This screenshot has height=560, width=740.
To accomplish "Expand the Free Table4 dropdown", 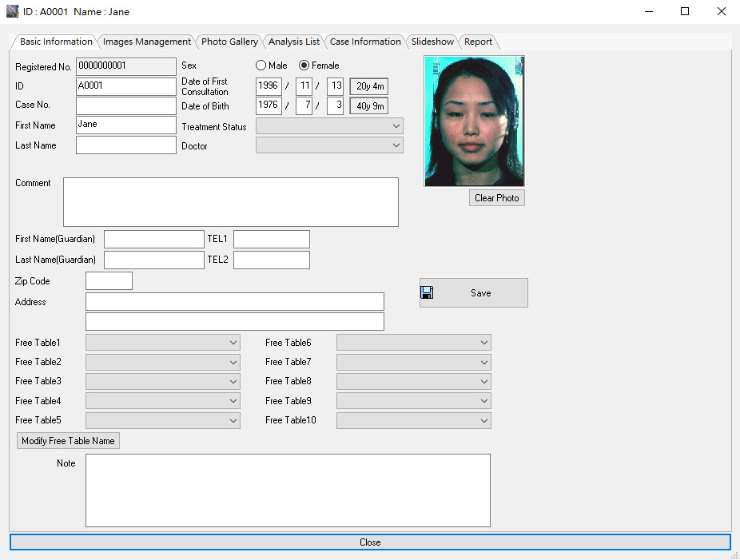I will [x=163, y=400].
